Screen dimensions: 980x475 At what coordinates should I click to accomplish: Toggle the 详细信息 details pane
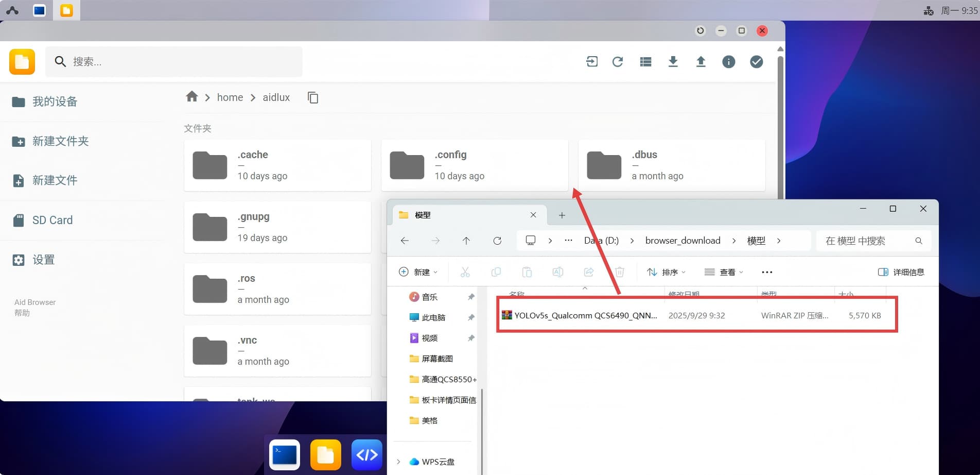(901, 272)
